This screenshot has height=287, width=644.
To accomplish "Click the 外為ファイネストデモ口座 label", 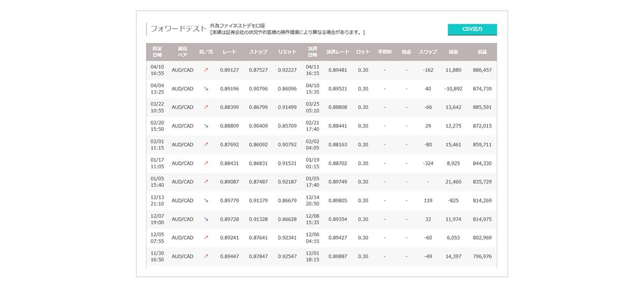I will click(238, 25).
